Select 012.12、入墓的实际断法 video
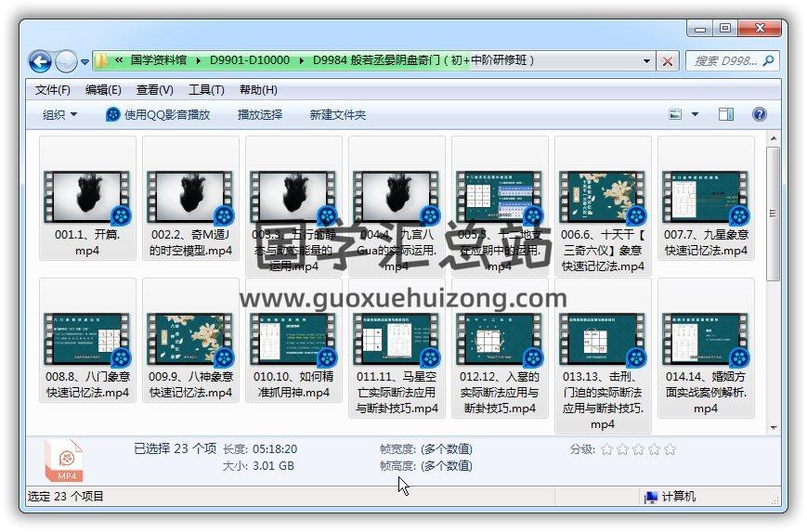 pos(500,348)
